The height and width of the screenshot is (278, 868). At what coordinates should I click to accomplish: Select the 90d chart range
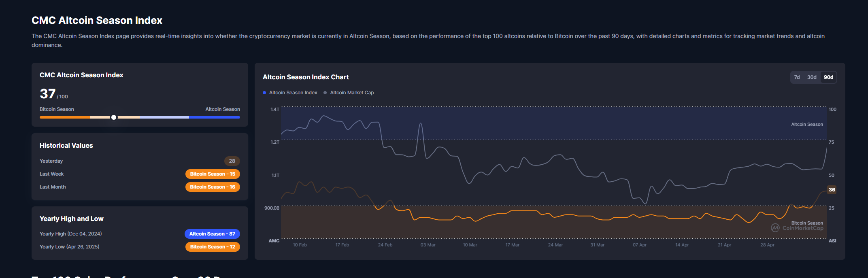828,77
